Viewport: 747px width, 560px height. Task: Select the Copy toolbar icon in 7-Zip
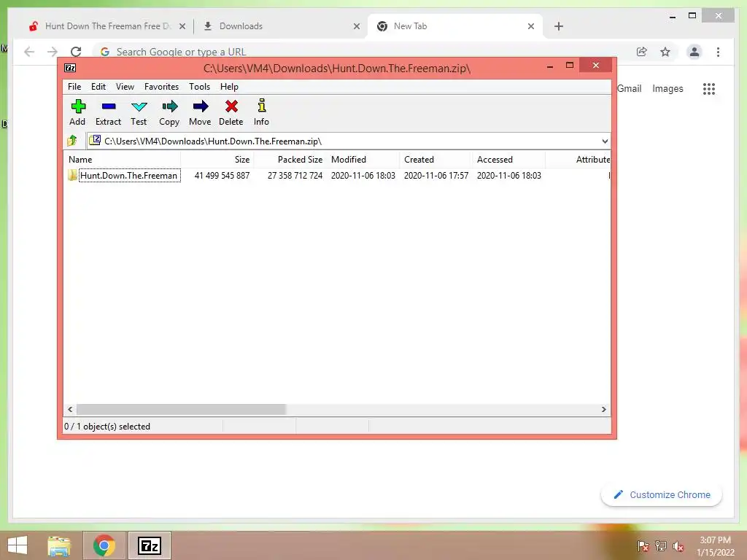169,106
